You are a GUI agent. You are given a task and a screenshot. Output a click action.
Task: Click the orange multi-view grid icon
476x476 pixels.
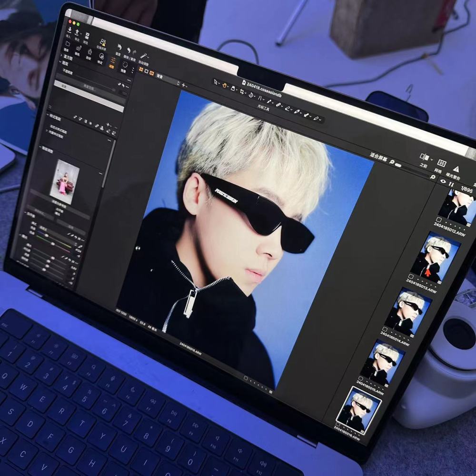141,69
